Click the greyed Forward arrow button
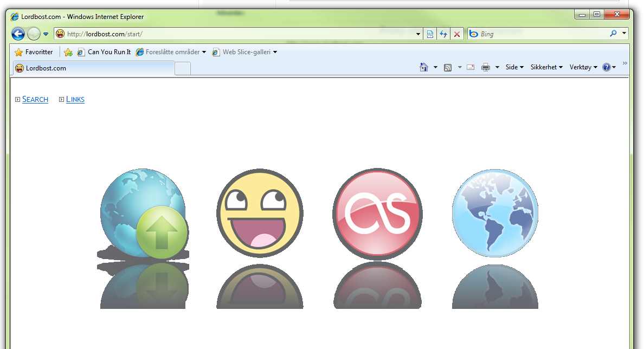Screen dimensions: 644x349 34,34
